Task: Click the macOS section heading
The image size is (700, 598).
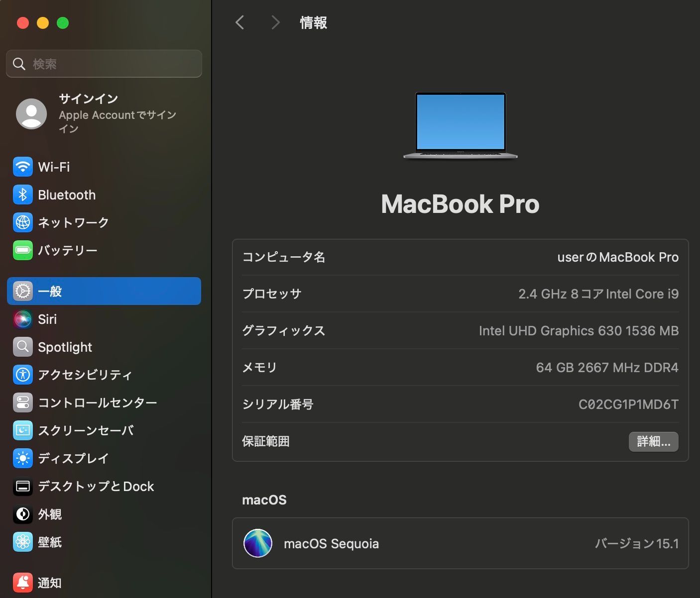Action: 264,500
